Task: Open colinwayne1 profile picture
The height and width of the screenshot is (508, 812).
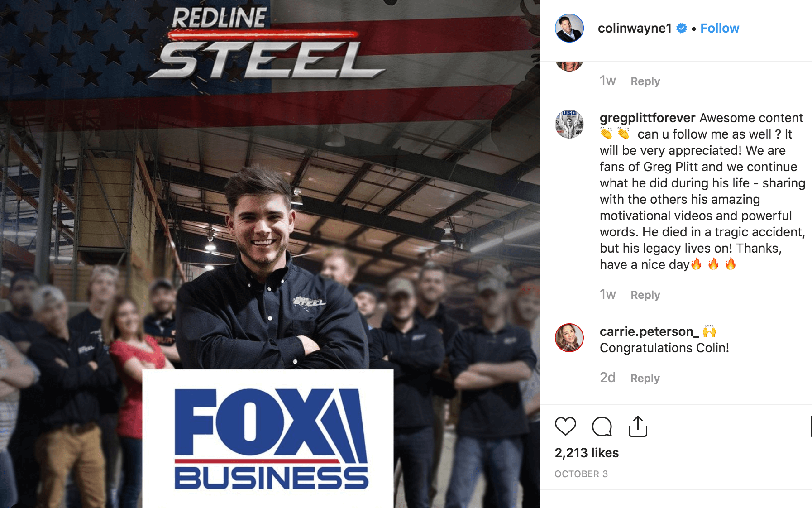Action: pyautogui.click(x=569, y=28)
